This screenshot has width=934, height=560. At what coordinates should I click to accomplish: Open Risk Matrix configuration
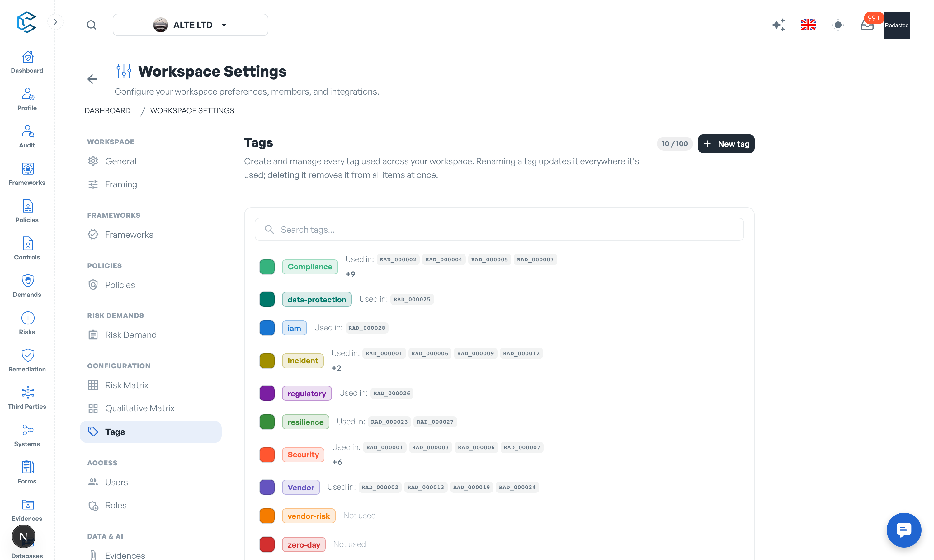point(150,385)
